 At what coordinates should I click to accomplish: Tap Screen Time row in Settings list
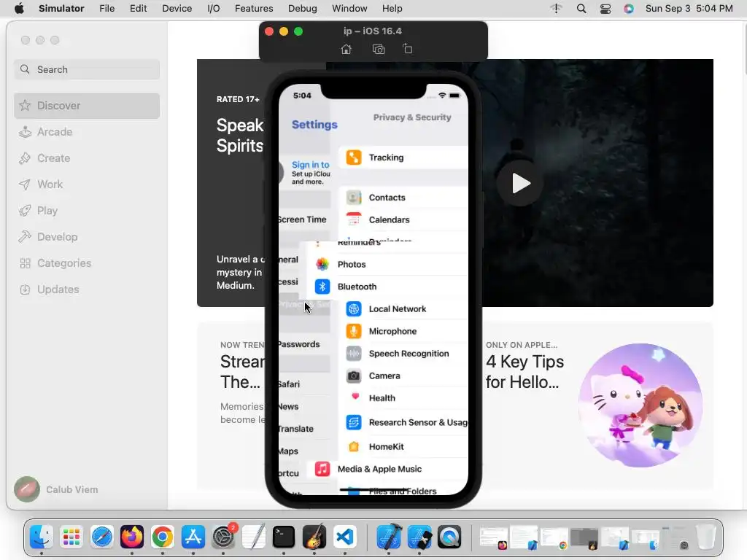tap(304, 219)
